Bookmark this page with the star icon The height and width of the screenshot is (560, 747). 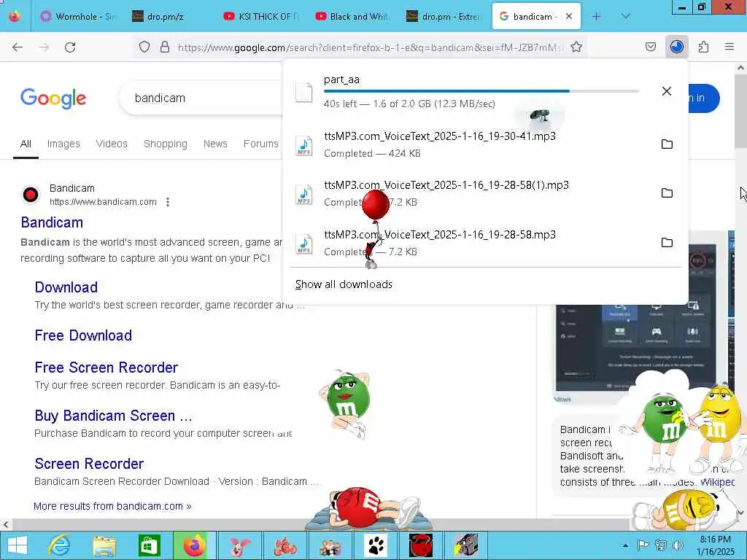coord(576,47)
